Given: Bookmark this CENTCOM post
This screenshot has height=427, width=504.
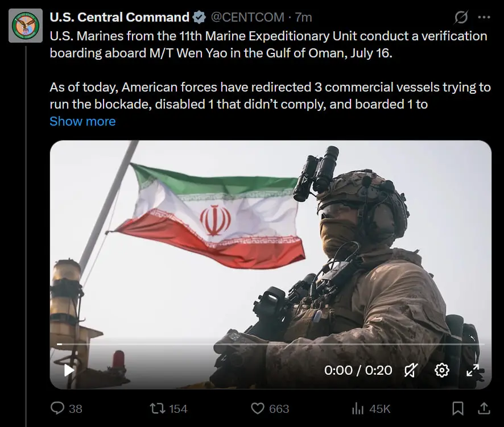Looking at the screenshot, I should point(458,408).
